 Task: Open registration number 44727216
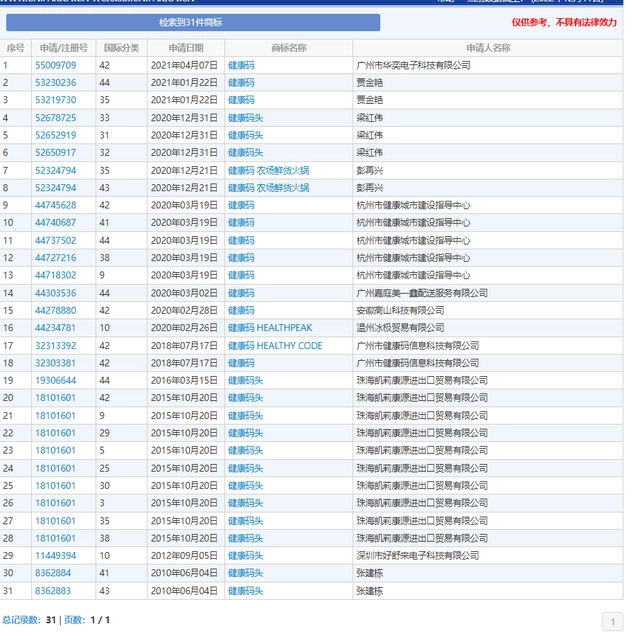(x=56, y=258)
